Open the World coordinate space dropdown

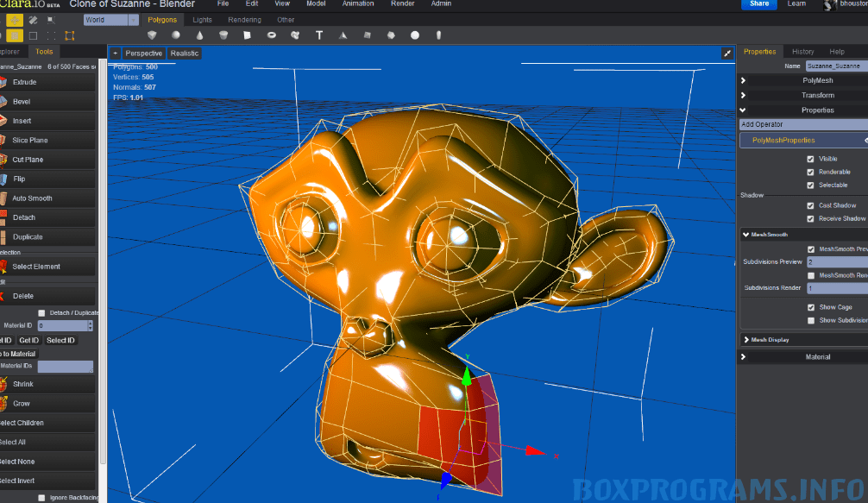pyautogui.click(x=110, y=20)
